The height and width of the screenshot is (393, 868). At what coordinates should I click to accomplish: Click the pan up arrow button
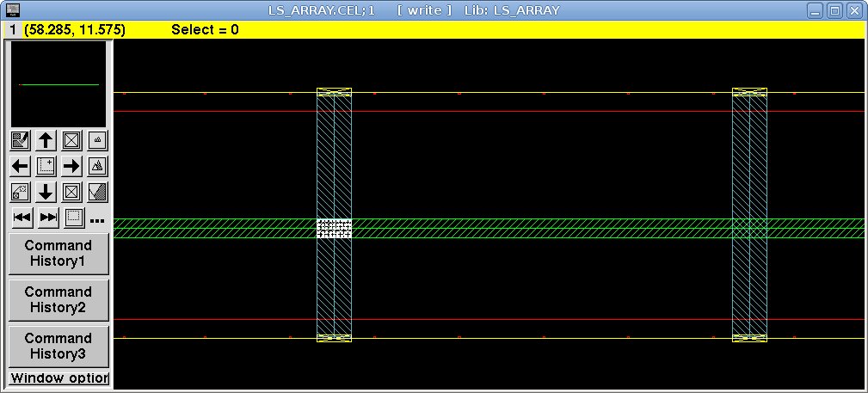click(46, 140)
